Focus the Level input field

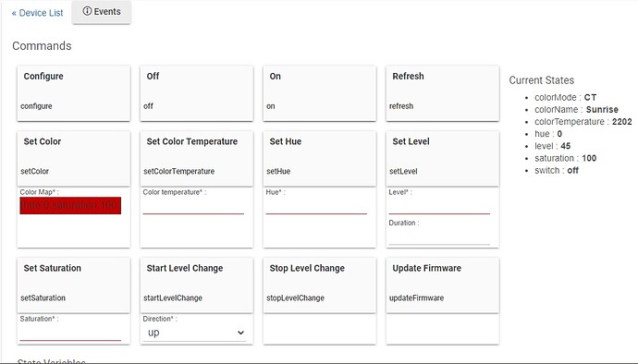(439, 207)
